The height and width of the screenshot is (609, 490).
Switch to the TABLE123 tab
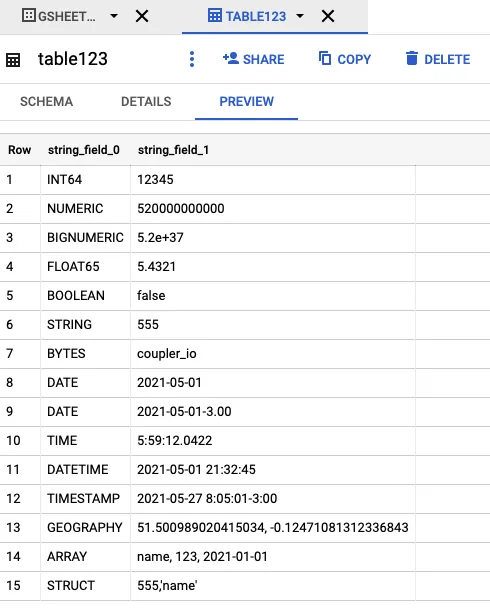pyautogui.click(x=256, y=16)
